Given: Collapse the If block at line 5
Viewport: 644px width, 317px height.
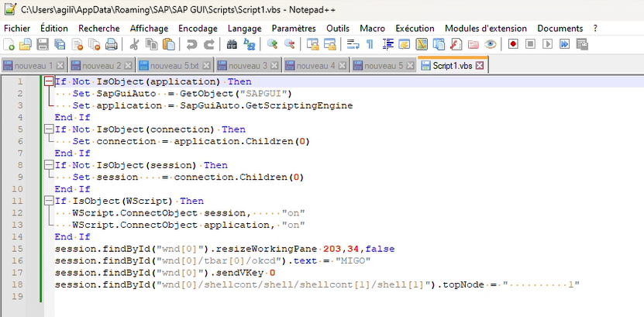Looking at the screenshot, I should (49, 129).
